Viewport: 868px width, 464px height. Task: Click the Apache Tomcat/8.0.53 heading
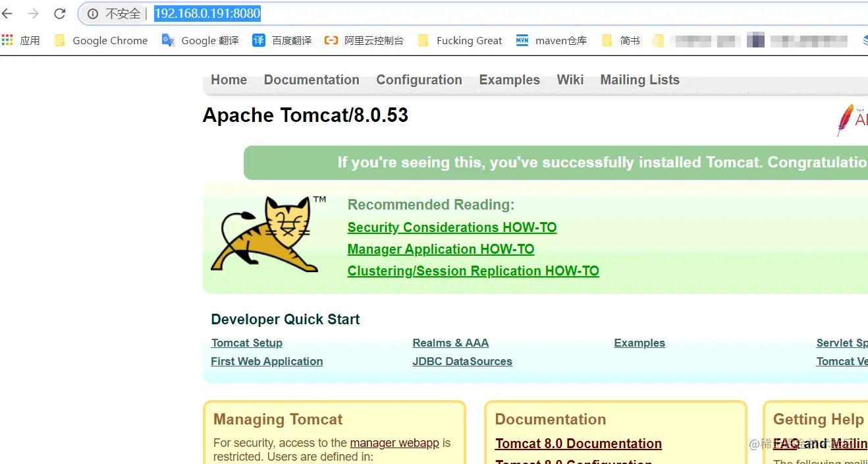[x=306, y=115]
